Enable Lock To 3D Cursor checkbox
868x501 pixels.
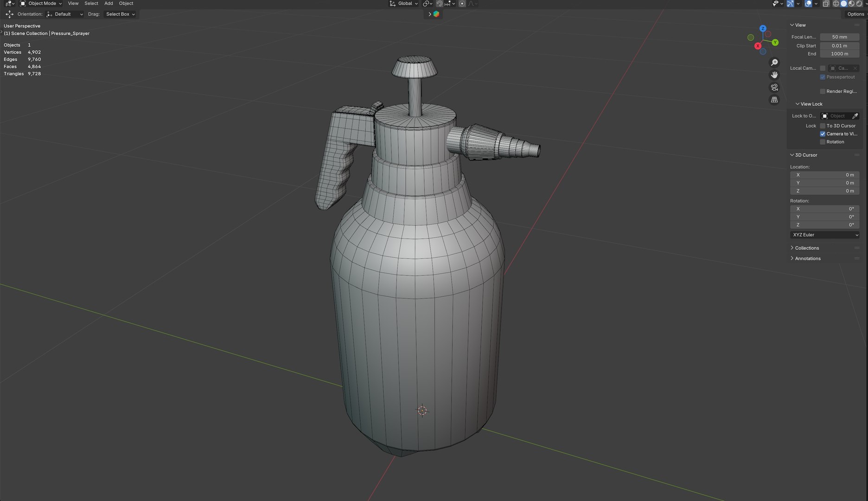click(x=823, y=126)
